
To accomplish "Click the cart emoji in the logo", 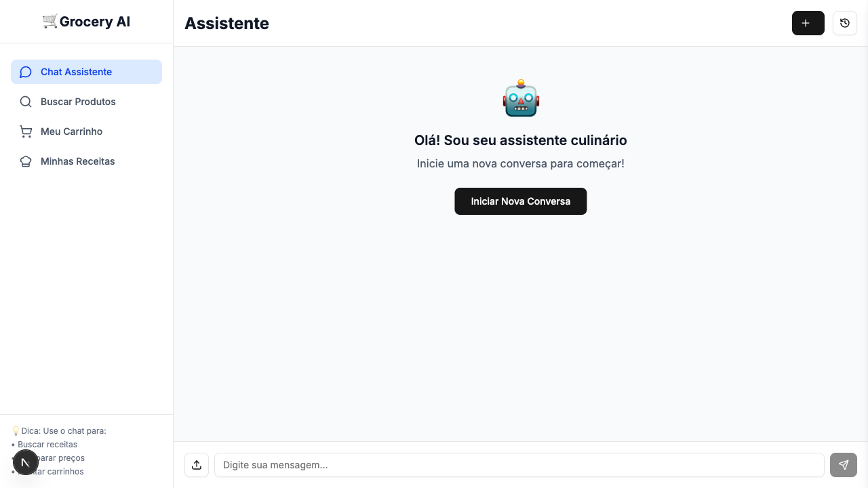I will tap(50, 22).
